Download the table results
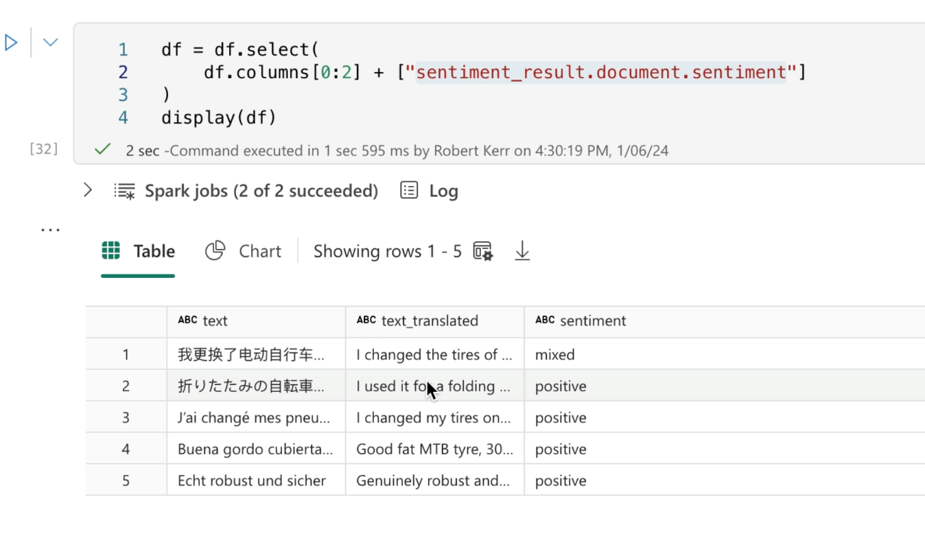The width and height of the screenshot is (925, 560). (522, 251)
